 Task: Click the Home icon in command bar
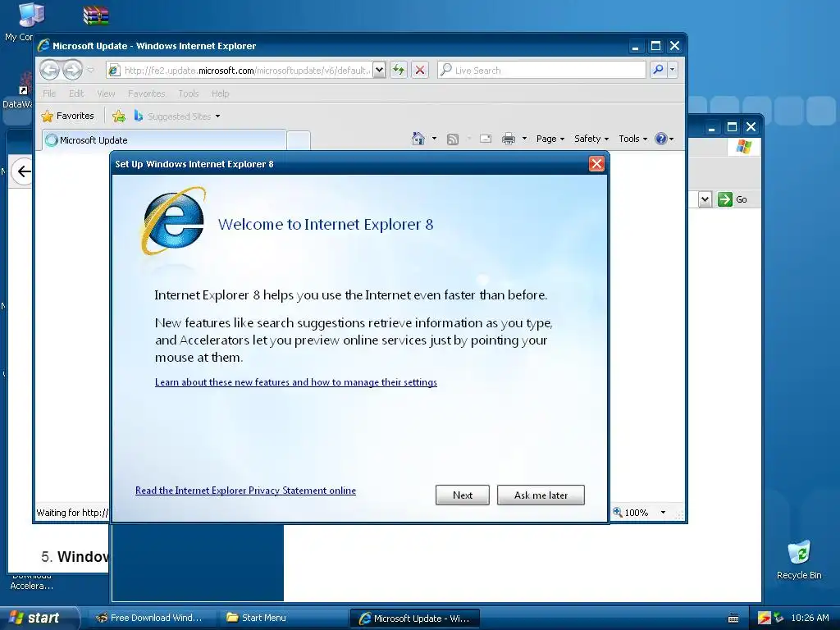(x=418, y=139)
